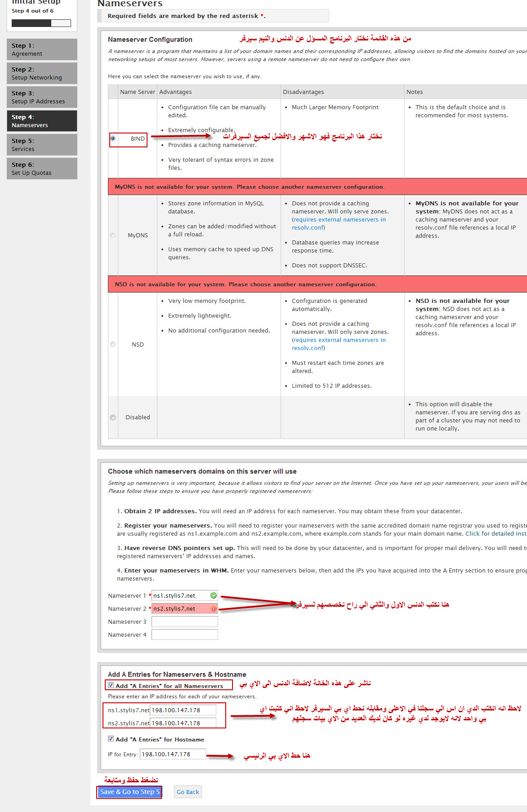Click the red error icon in Nameserver 2
527x812 pixels.
coord(214,608)
